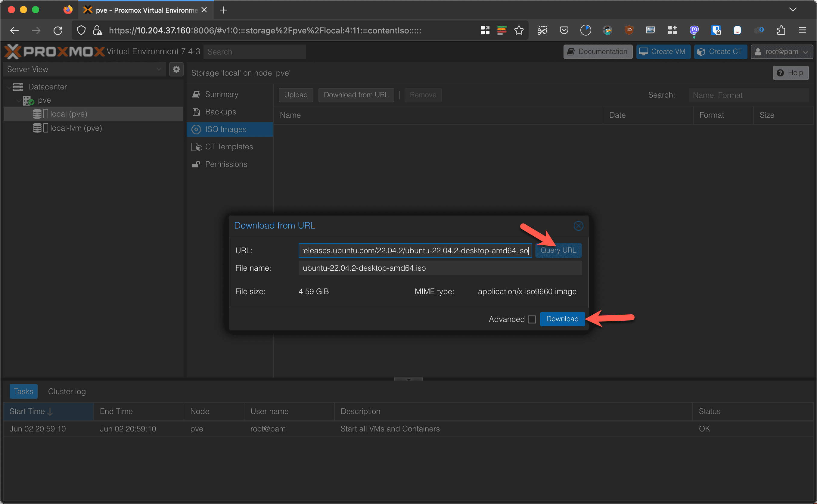Select local (pve) storage
817x504 pixels.
point(93,114)
